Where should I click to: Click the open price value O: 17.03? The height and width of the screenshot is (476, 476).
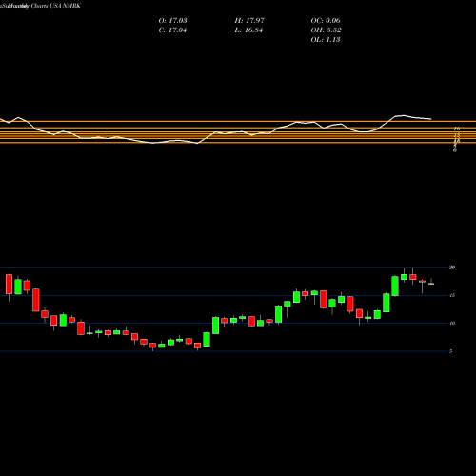click(172, 21)
